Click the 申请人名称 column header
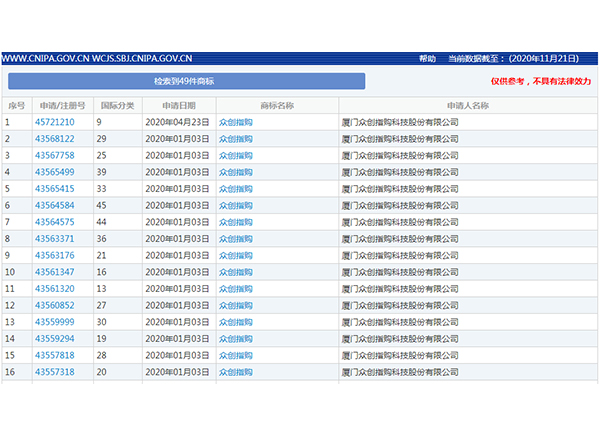Screen dimensions: 600x425 pyautogui.click(x=467, y=105)
